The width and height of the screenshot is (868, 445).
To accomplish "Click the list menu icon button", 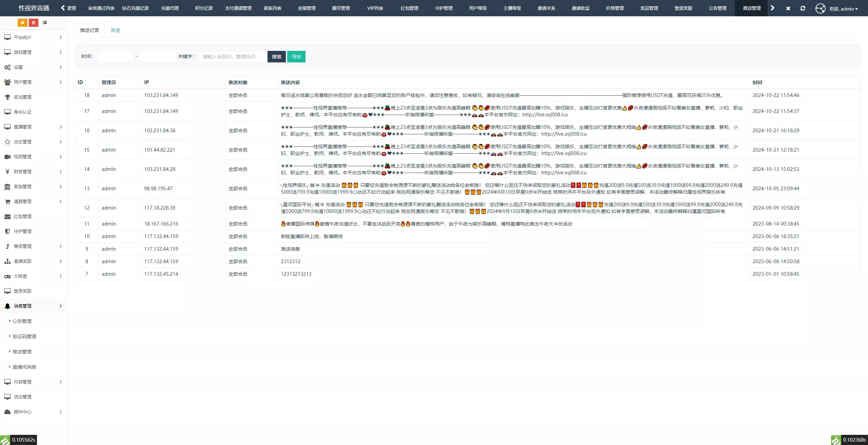I will (45, 22).
